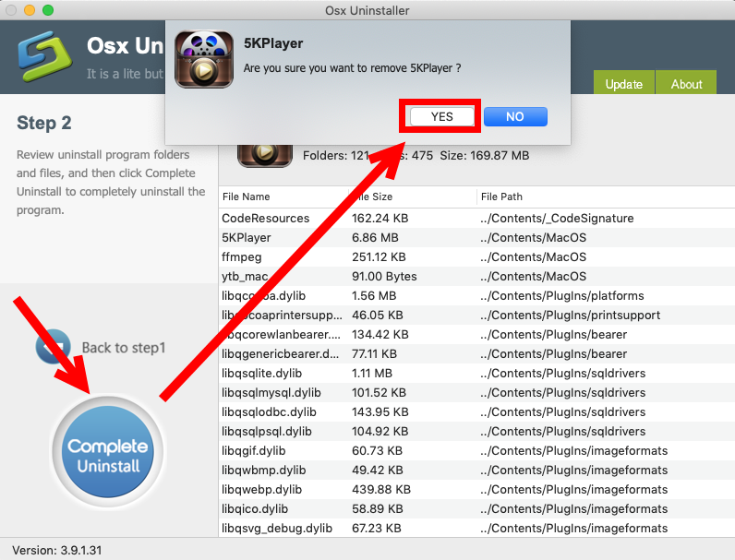
Task: Click the 5KPlayer icon in the dialog
Action: (x=204, y=60)
